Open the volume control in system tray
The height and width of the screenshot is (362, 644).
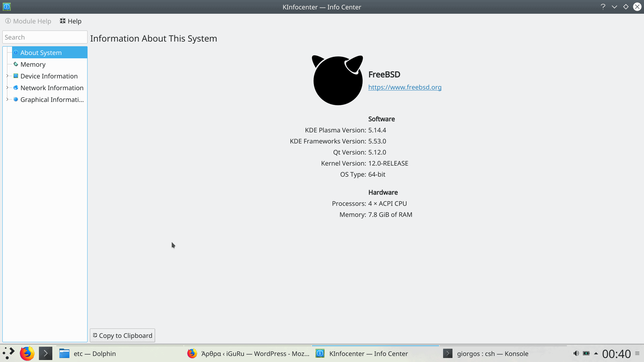576,353
